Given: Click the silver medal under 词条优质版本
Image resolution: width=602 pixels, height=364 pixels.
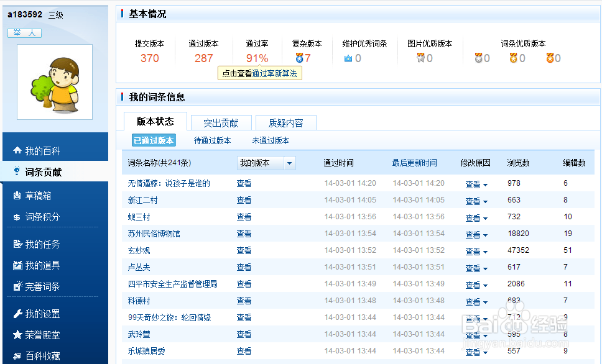Looking at the screenshot, I should [478, 58].
